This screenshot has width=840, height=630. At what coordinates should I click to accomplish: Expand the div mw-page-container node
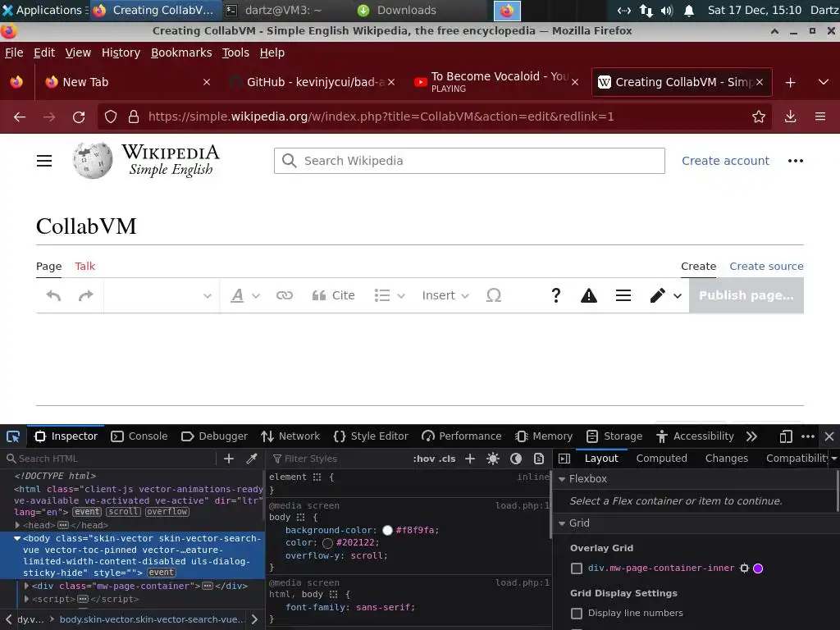(x=26, y=586)
